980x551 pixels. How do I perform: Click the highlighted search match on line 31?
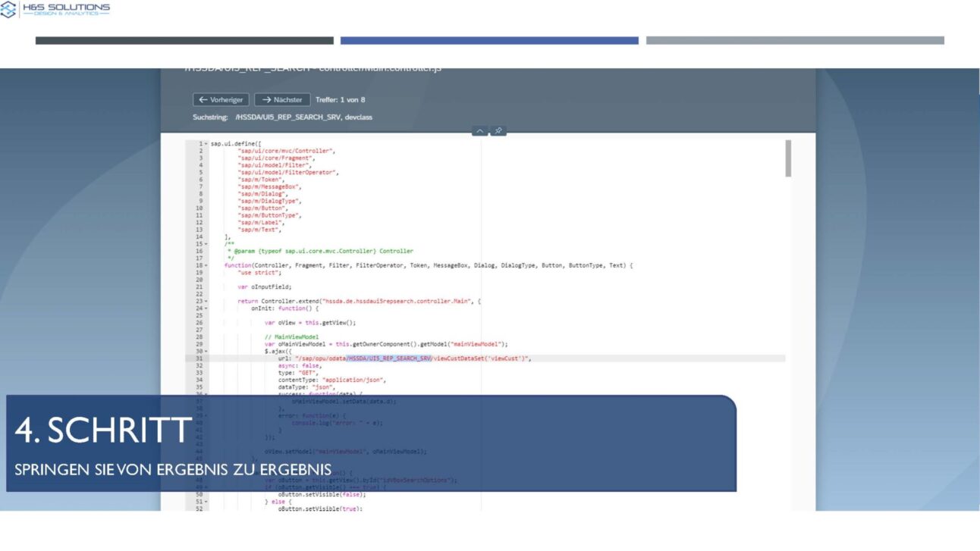[x=389, y=358]
